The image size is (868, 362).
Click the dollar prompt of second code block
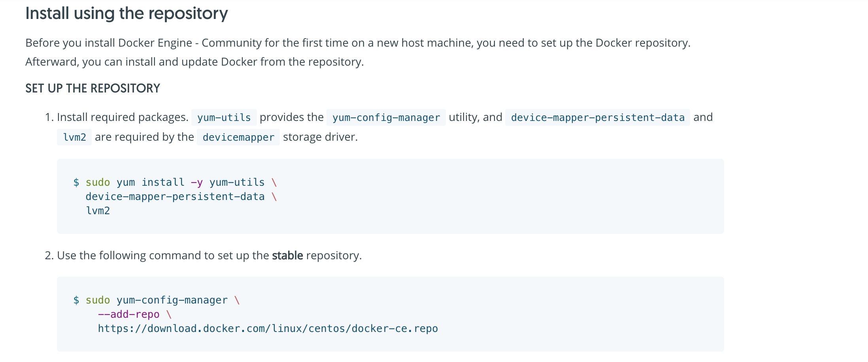coord(76,300)
